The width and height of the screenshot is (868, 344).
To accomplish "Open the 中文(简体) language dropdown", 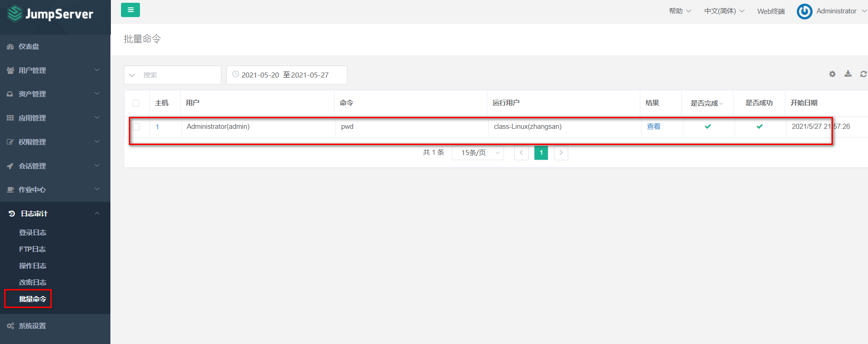I will pyautogui.click(x=724, y=11).
